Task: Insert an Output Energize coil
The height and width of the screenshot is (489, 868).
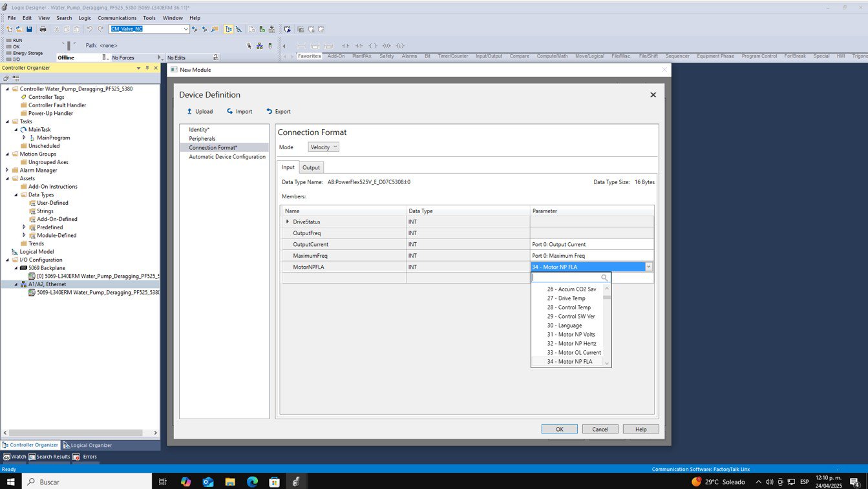Action: coord(373,46)
